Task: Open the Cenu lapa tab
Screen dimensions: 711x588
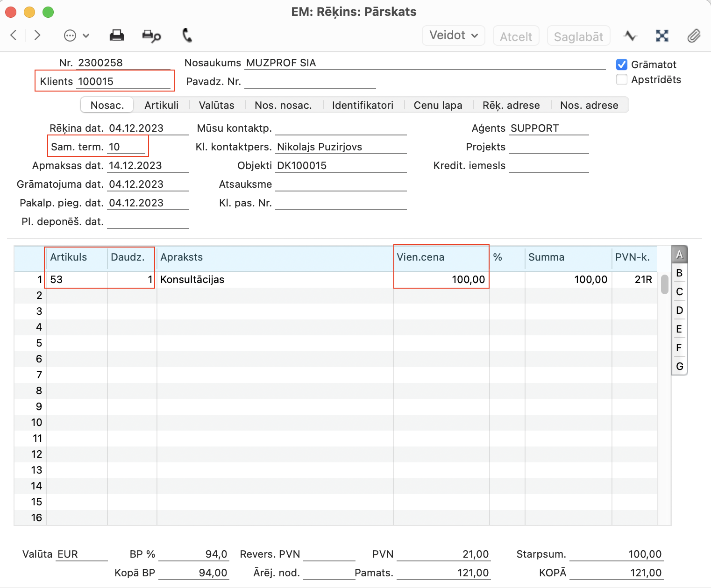Action: click(438, 105)
